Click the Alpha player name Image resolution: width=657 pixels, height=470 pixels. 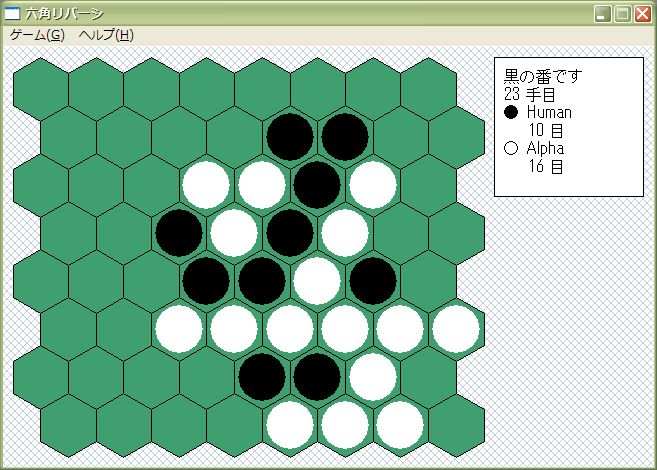(x=545, y=148)
